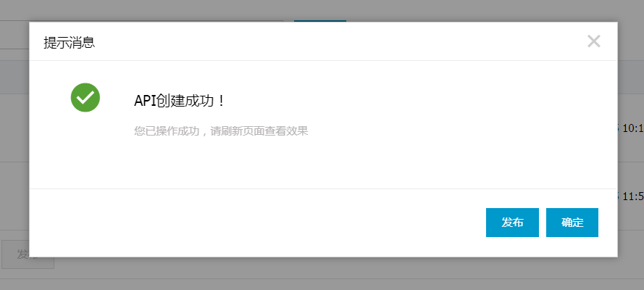This screenshot has height=290, width=644.
Task: Confirm with the 确定 button
Action: [x=572, y=223]
